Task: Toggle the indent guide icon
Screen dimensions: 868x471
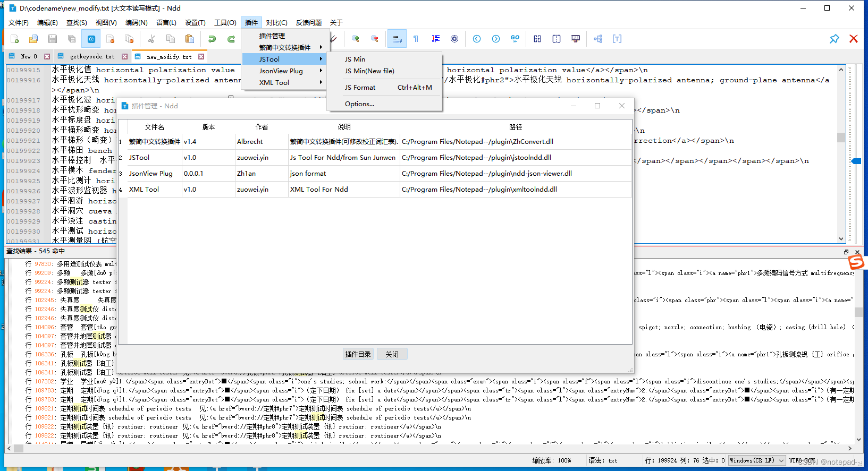Action: [x=435, y=39]
